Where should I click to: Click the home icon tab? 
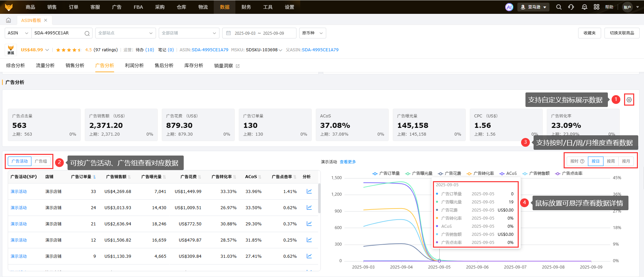pos(8,20)
